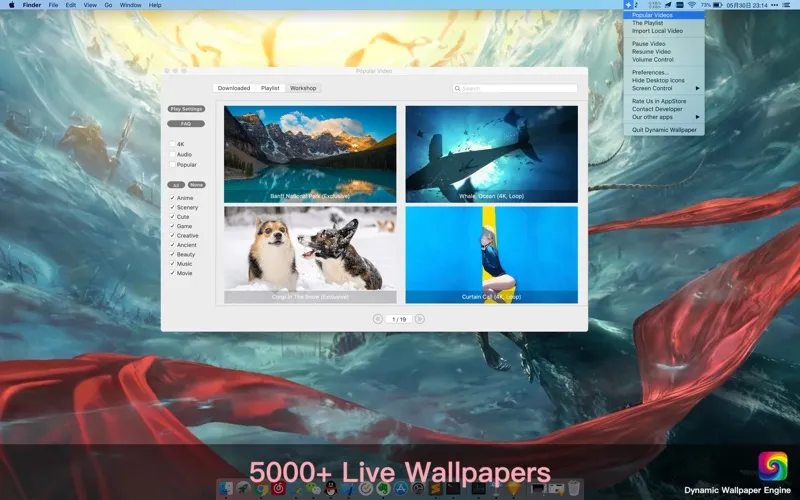
Task: Select Resume Video from the menu
Action: tap(664, 52)
